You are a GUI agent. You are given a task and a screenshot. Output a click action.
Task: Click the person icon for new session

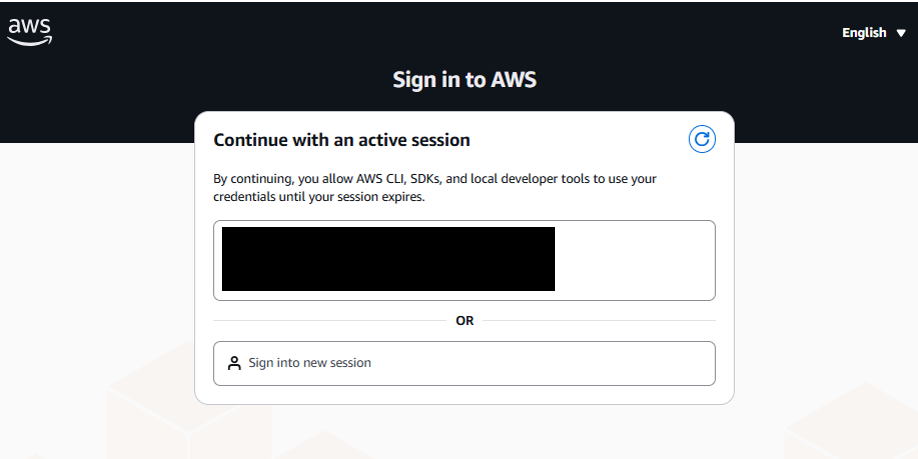click(234, 363)
